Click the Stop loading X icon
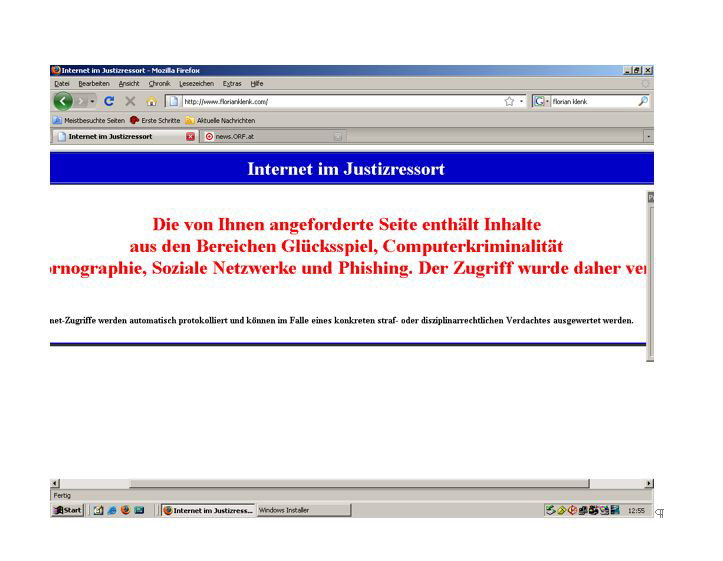This screenshot has width=723, height=561. pyautogui.click(x=130, y=101)
